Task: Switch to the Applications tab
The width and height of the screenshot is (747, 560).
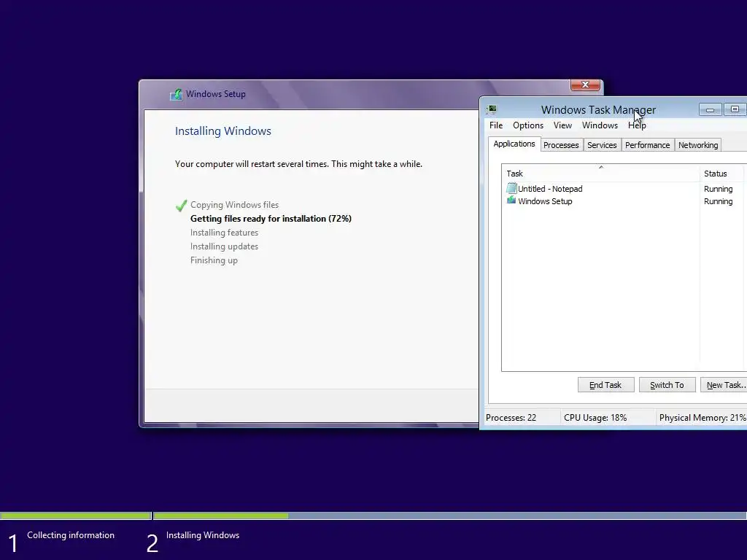Action: (514, 144)
